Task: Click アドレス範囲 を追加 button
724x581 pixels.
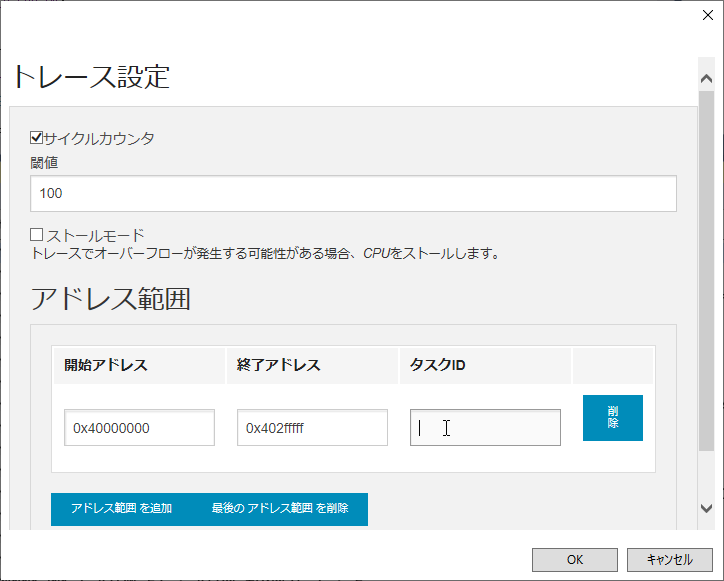Action: [x=121, y=509]
